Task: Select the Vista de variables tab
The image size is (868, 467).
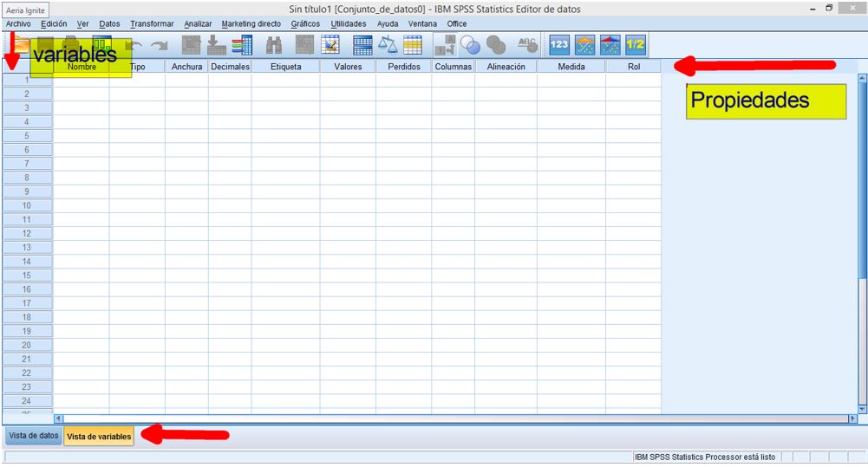Action: pyautogui.click(x=99, y=436)
